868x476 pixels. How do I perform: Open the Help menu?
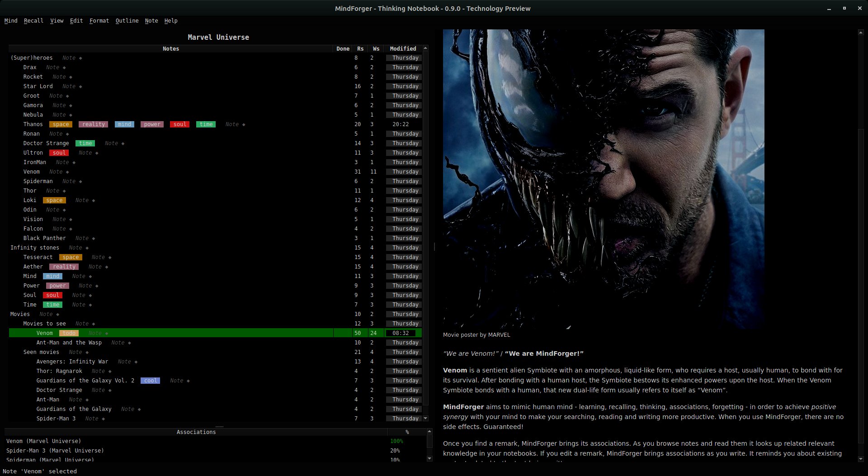click(171, 21)
